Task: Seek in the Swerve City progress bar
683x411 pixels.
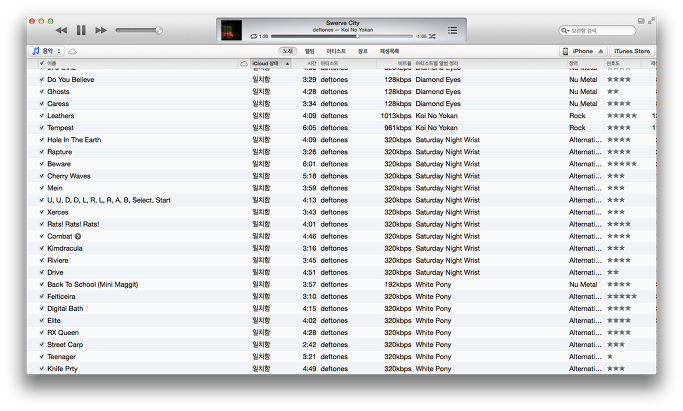Action: (342, 37)
